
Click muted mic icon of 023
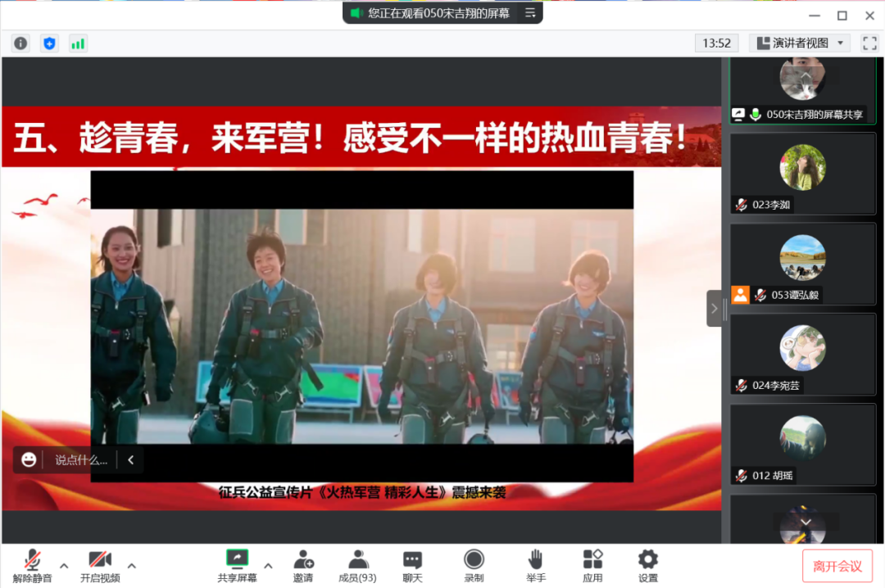point(741,205)
